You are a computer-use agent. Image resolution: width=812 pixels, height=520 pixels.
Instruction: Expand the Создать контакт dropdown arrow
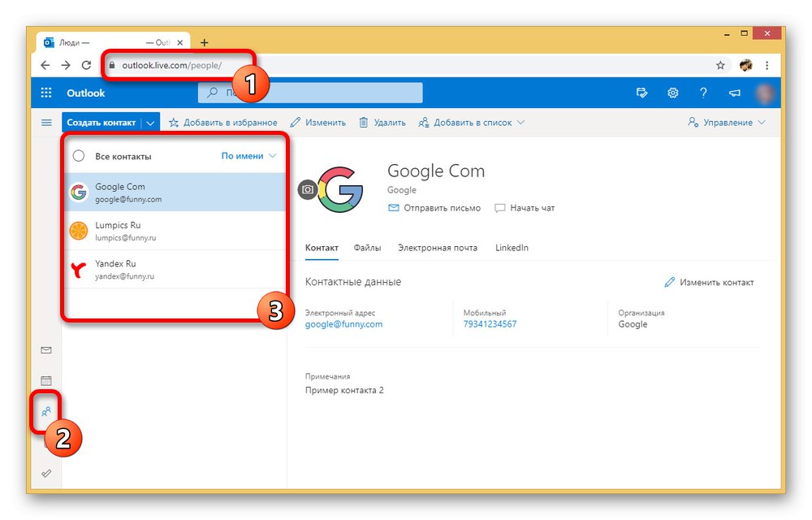pyautogui.click(x=152, y=122)
